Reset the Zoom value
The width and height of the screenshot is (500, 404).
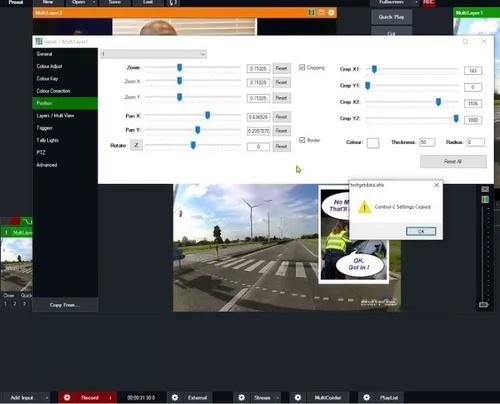point(282,68)
